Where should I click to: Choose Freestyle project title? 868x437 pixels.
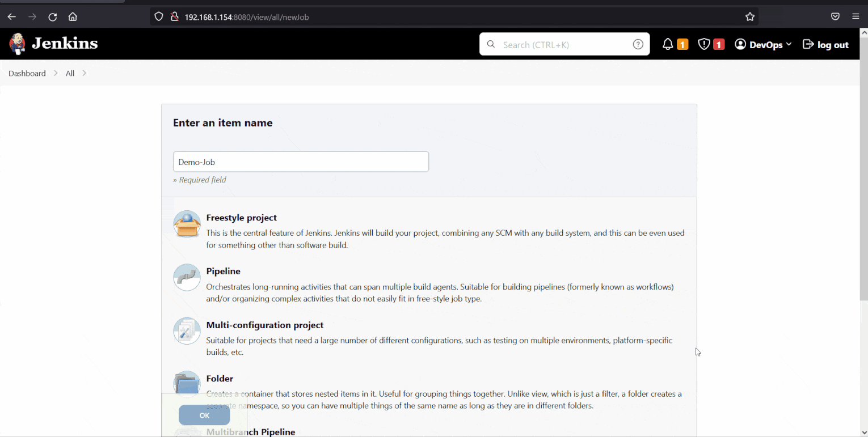pyautogui.click(x=242, y=218)
